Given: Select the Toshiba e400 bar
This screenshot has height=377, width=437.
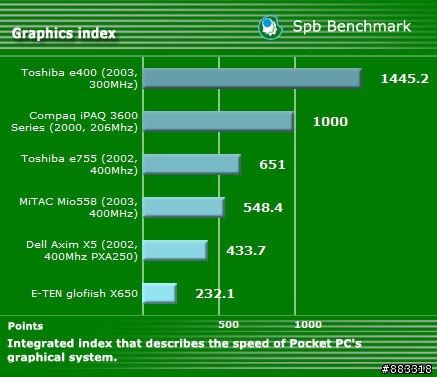Looking at the screenshot, I should click(252, 78).
